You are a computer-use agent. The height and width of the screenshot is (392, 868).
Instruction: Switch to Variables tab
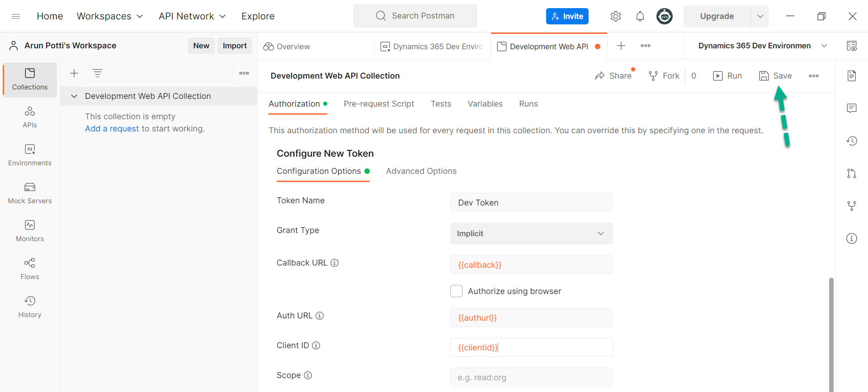[485, 104]
